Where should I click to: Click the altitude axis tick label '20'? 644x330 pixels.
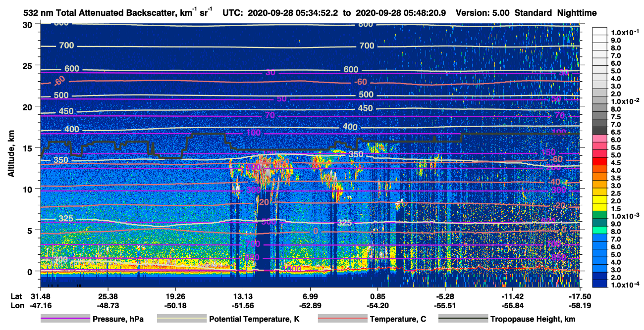tap(28, 107)
